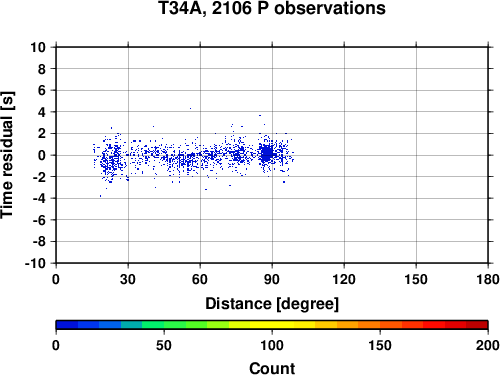Click the y-axis tick label 0
This screenshot has width=500, height=375.
click(x=42, y=155)
